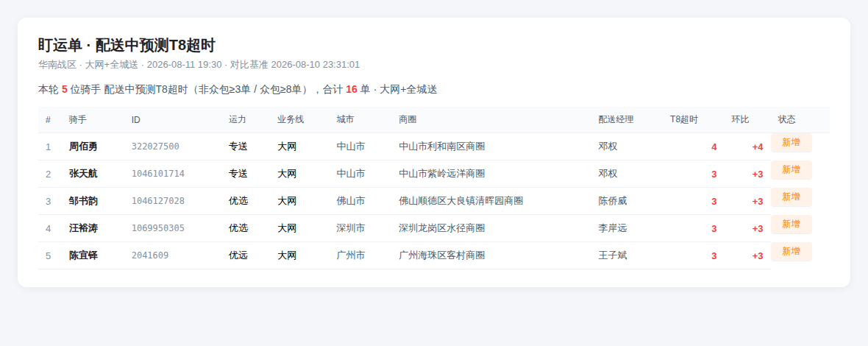Click the 华南战区 subtitle line

point(199,65)
